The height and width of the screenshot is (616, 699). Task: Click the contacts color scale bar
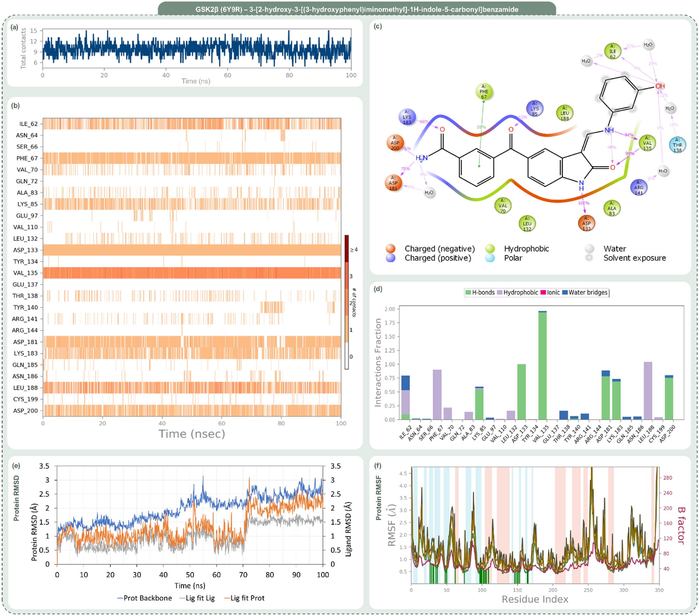(x=347, y=302)
